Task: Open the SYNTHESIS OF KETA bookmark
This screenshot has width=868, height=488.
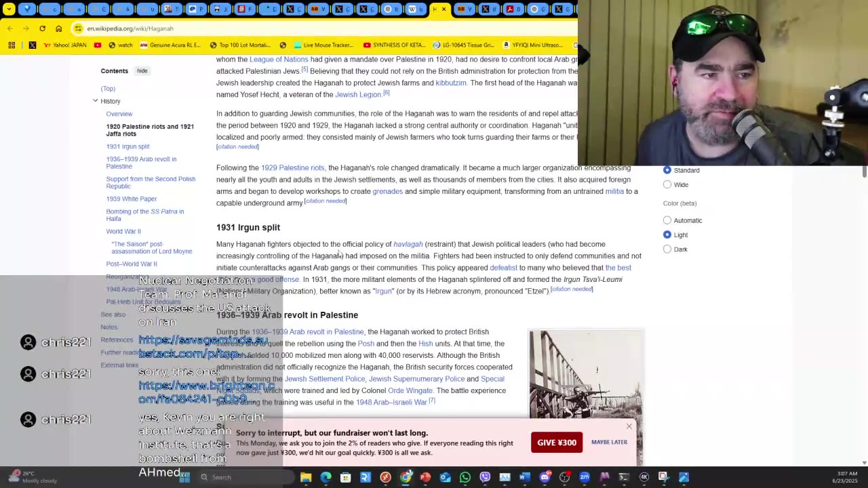Action: pos(394,45)
